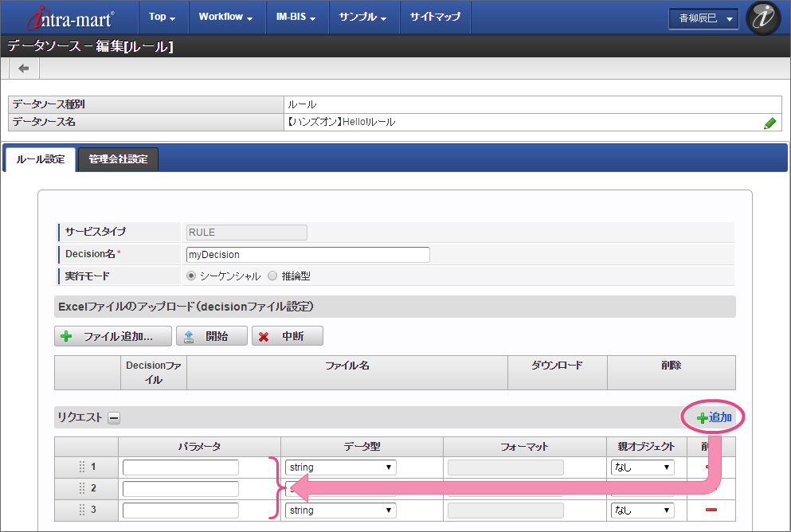The width and height of the screenshot is (791, 532).
Task: Click the intra-mart logo
Action: 71,18
